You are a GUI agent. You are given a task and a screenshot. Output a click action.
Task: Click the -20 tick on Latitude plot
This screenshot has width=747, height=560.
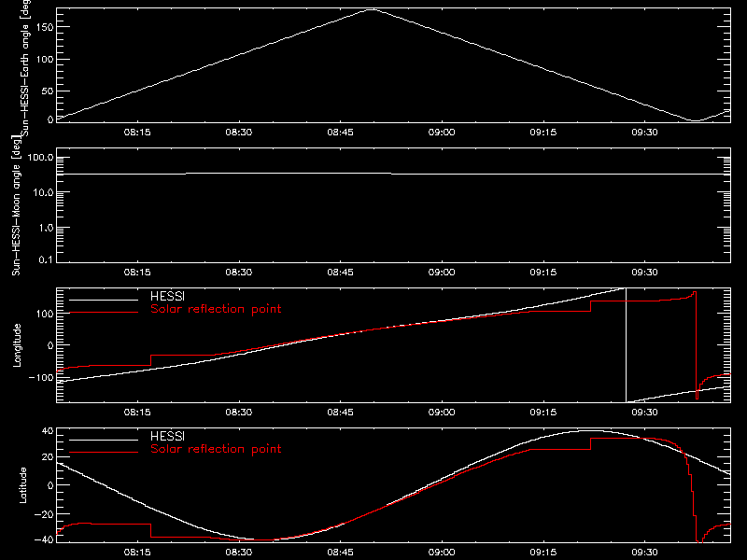[44, 514]
